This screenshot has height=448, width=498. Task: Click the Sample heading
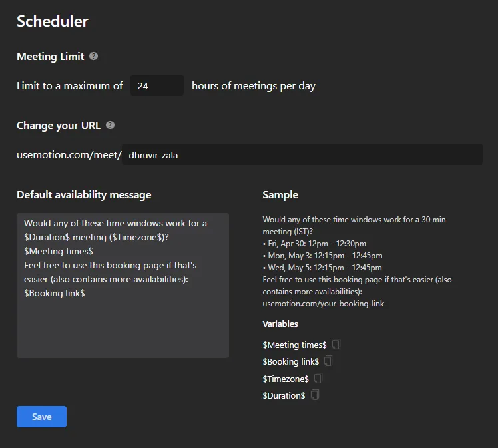pos(280,194)
